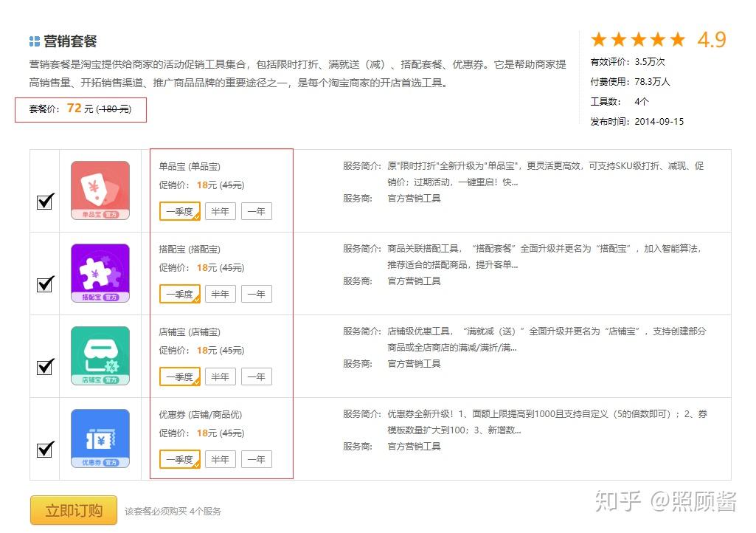Viewport: 756px width, 533px height.
Task: Select 一年 duration for 单品宝
Action: click(257, 211)
